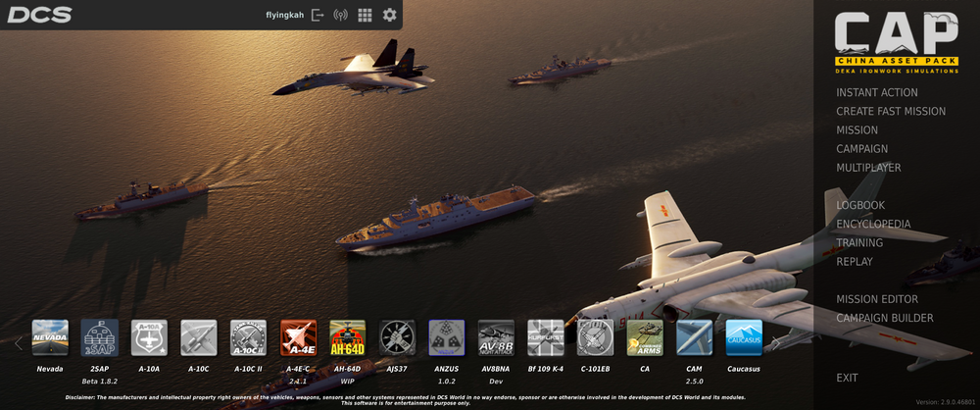Image resolution: width=980 pixels, height=410 pixels.
Task: Click the logout icon beside flyingkah
Action: coord(318,15)
